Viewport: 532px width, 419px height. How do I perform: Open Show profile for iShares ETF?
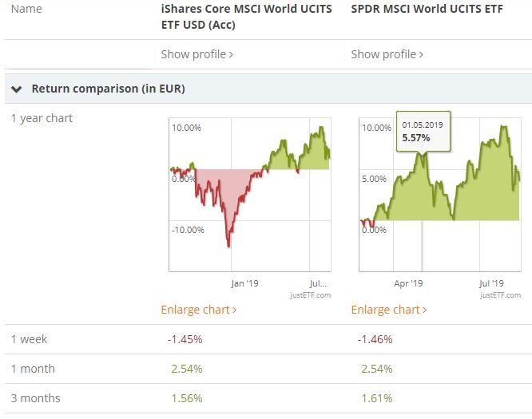197,54
